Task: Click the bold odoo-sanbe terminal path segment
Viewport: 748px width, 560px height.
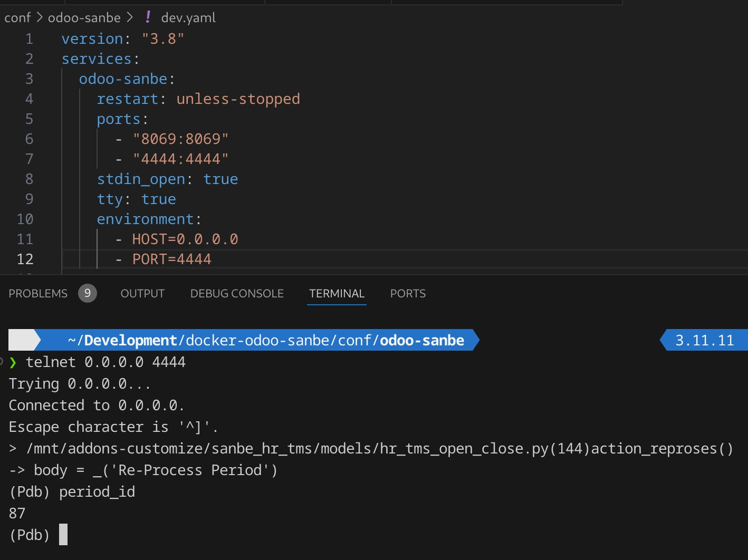Action: point(422,340)
